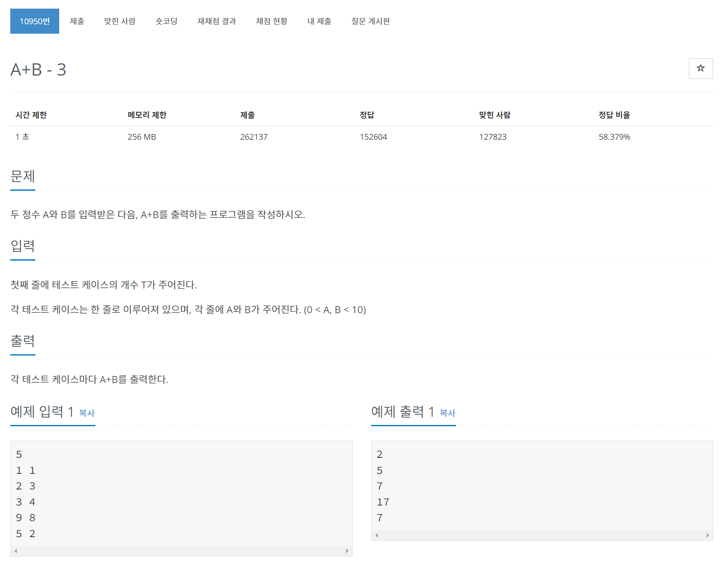728x561 pixels.
Task: Click the 예제 입력 1 heading
Action: tap(42, 411)
